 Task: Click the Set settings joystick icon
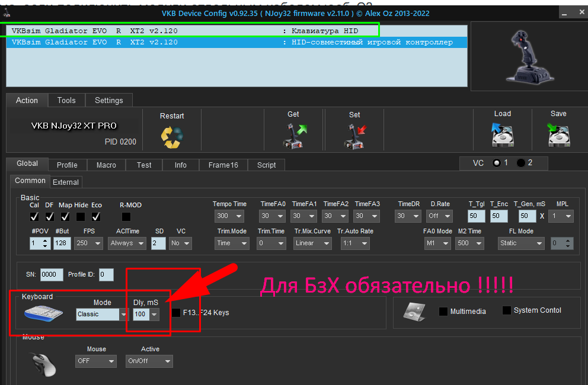coord(354,136)
